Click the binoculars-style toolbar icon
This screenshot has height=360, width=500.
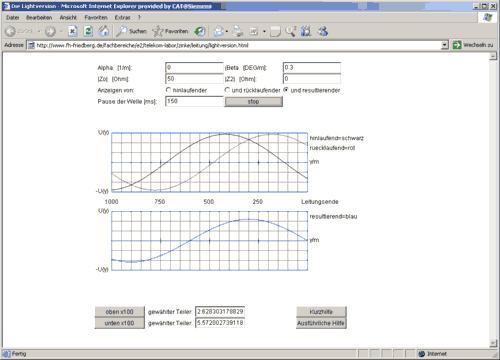coord(306,31)
